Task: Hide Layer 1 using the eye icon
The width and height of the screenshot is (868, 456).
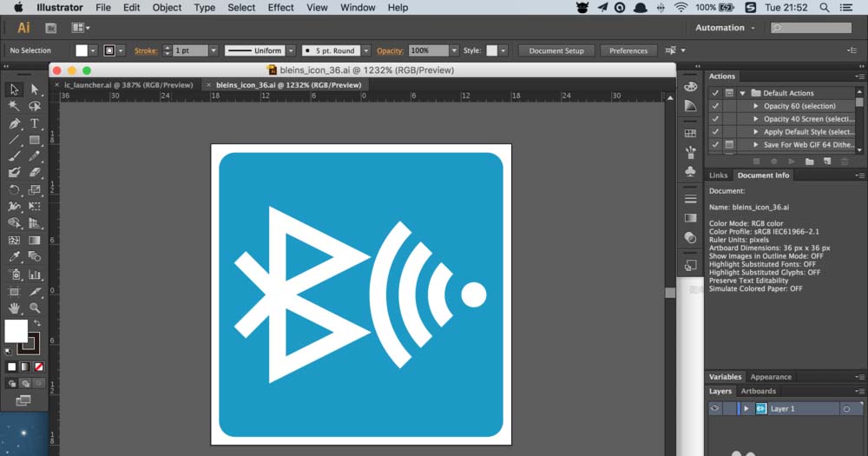Action: pyautogui.click(x=715, y=408)
